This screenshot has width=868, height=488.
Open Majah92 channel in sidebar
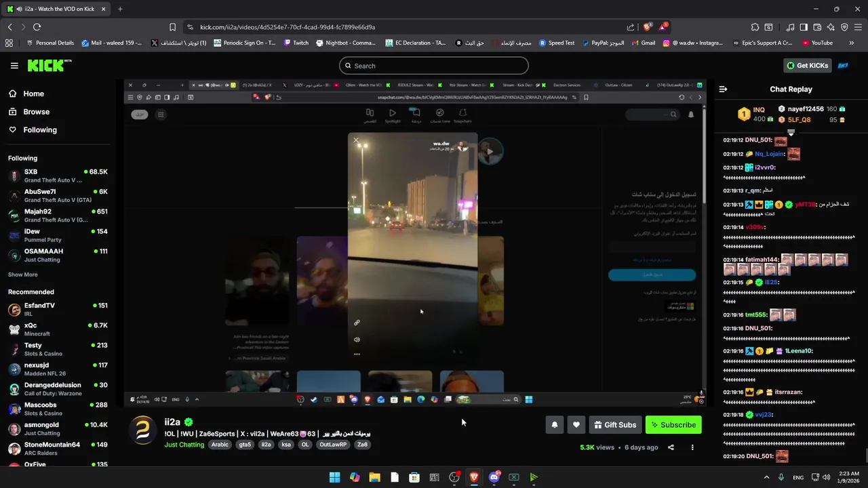pyautogui.click(x=58, y=216)
